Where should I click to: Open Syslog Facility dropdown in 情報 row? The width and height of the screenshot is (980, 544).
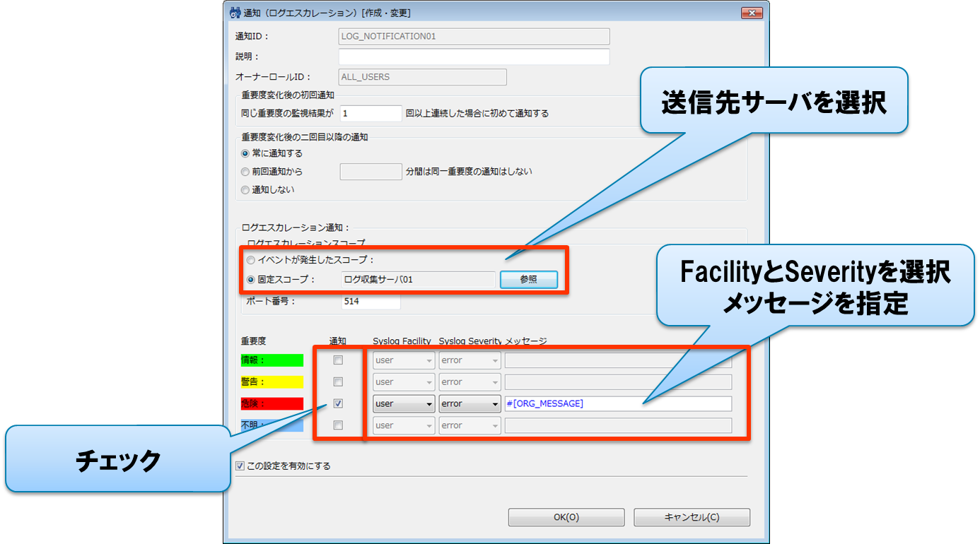click(404, 360)
